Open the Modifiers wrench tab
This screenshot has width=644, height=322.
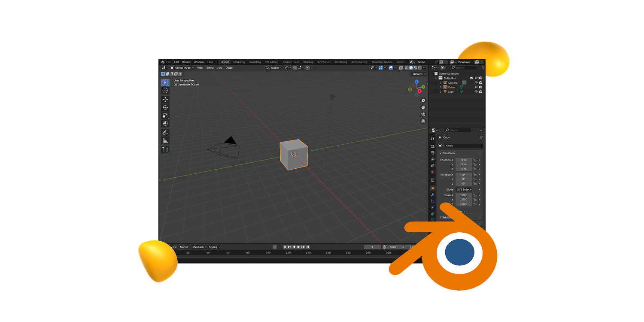(432, 194)
